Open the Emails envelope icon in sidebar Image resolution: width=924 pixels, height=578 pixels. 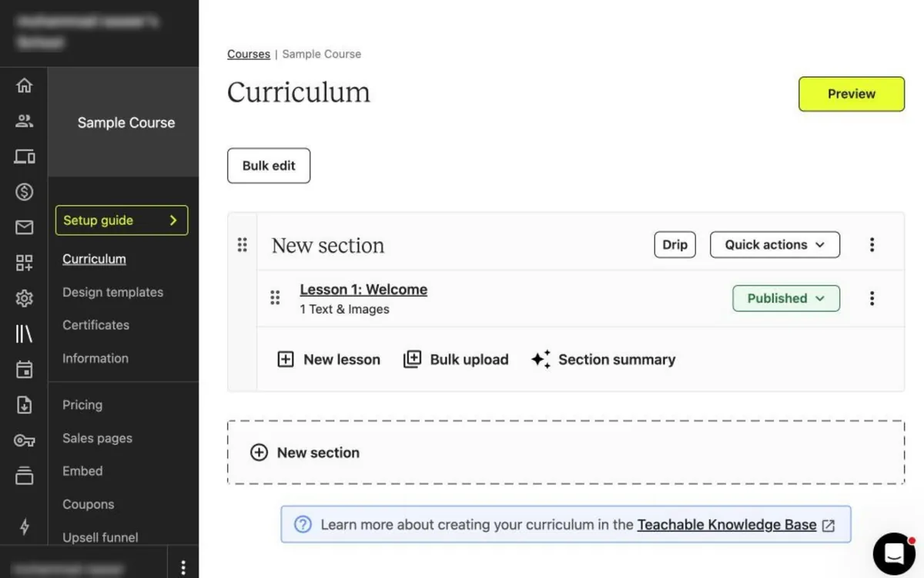24,227
